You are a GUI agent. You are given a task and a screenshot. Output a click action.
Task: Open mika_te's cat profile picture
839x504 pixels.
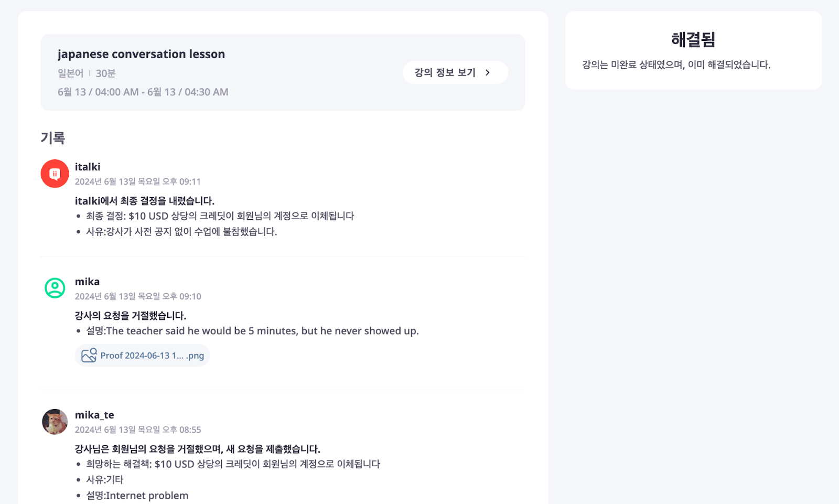tap(55, 422)
